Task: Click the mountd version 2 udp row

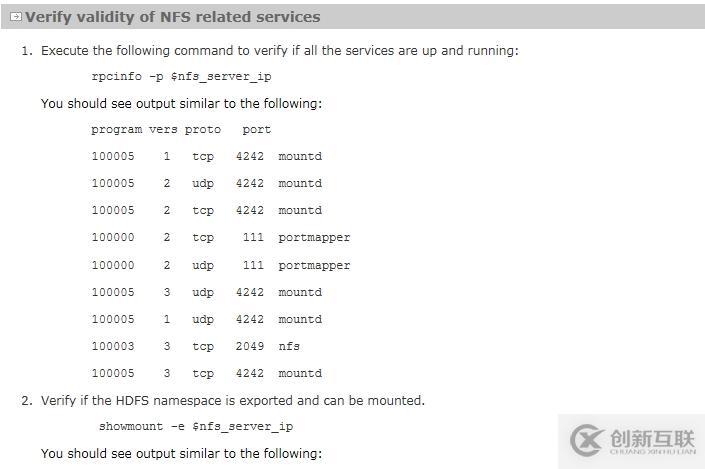Action: (207, 183)
